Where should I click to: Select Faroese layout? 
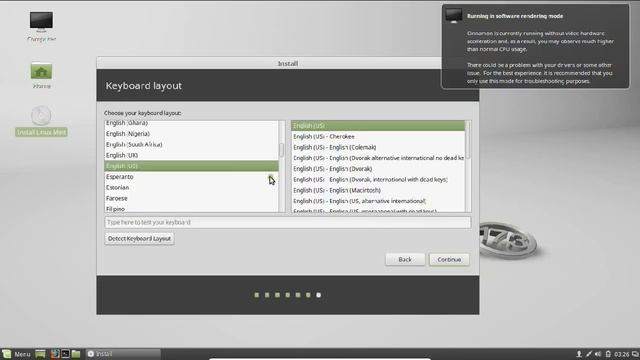click(191, 198)
